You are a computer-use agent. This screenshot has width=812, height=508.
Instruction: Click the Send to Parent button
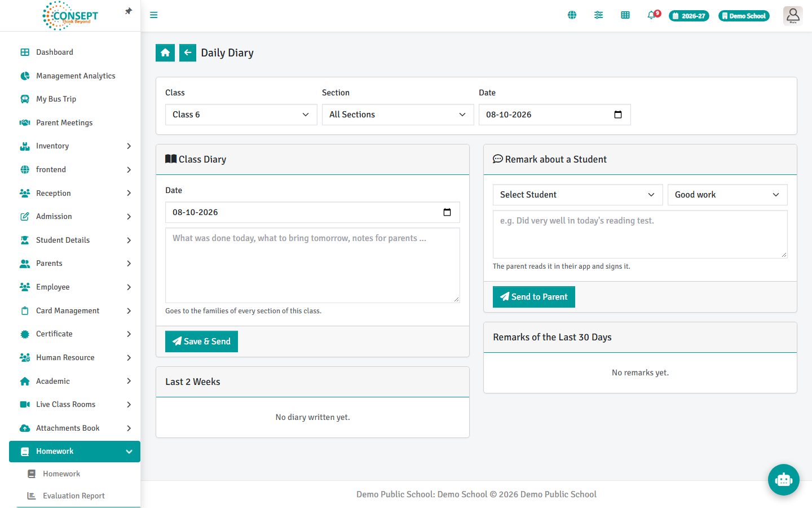534,297
